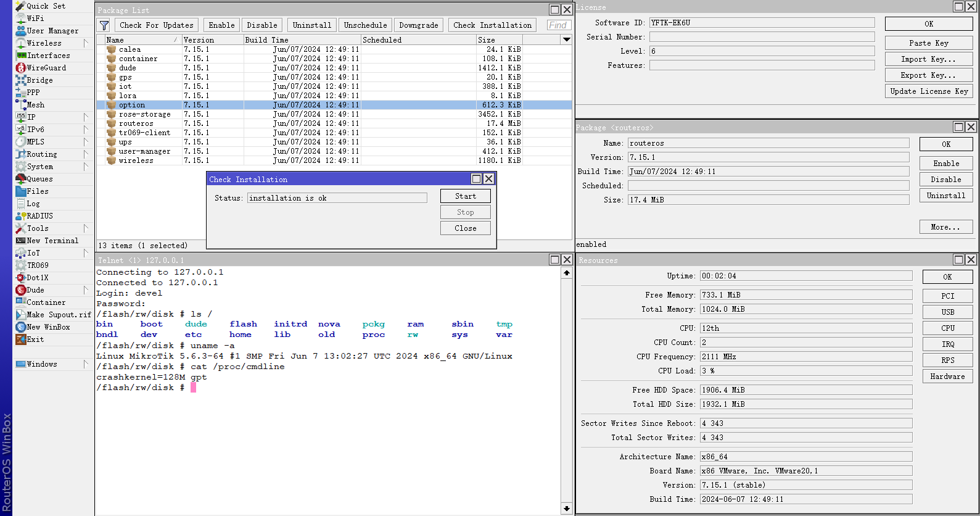This screenshot has height=516, width=980.
Task: Open WireGuard from the sidebar
Action: pyautogui.click(x=46, y=68)
